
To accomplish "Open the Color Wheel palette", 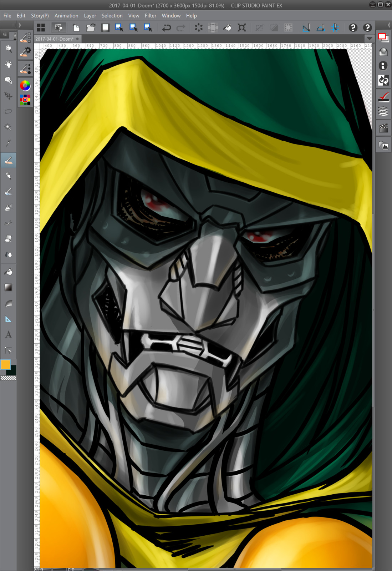I will click(25, 86).
